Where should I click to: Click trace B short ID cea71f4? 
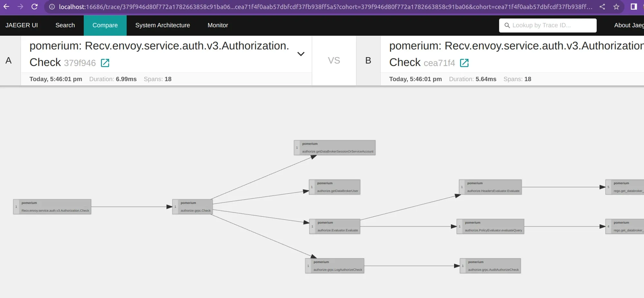(439, 63)
